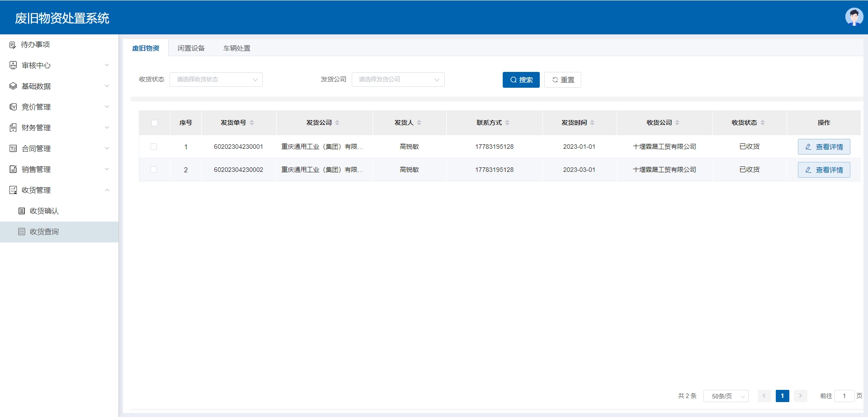Switch to the 车辆处置 tab
Screen dimensions: 868x417
[236, 48]
